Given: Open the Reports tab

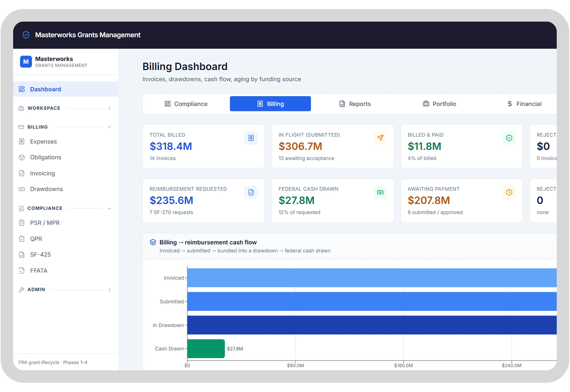Looking at the screenshot, I should click(x=355, y=104).
